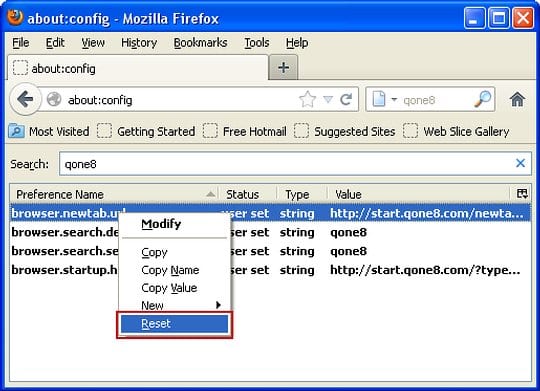Select Copy Name in the context menu

170,270
